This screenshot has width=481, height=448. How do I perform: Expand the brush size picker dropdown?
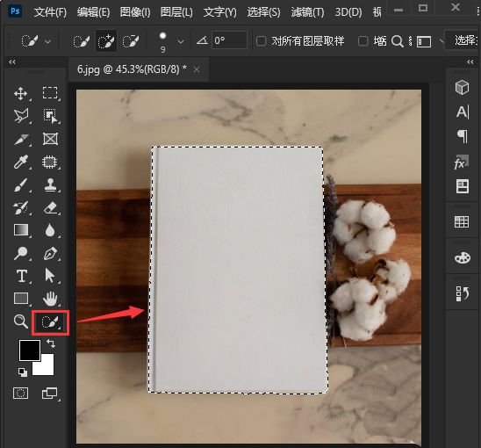181,41
